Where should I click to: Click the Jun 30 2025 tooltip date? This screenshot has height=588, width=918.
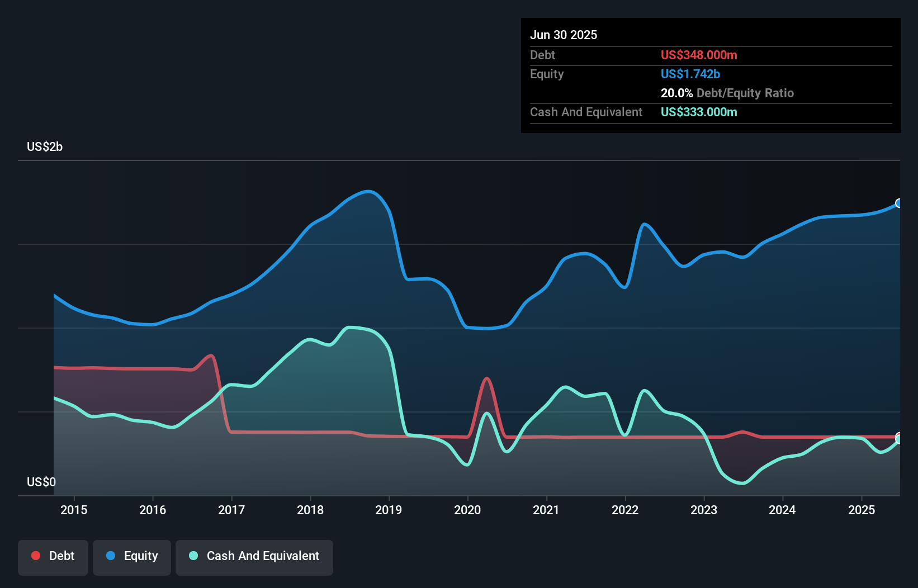pos(564,35)
